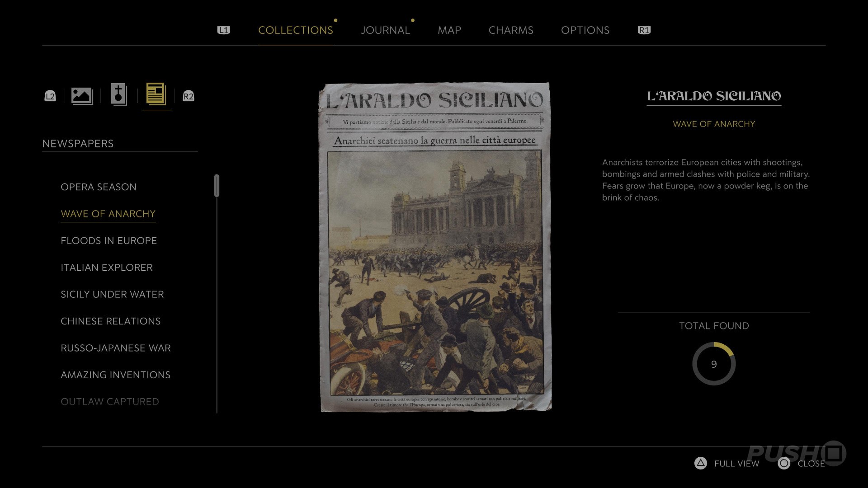The width and height of the screenshot is (868, 488).
Task: Select the religious card collection icon
Action: point(119,95)
